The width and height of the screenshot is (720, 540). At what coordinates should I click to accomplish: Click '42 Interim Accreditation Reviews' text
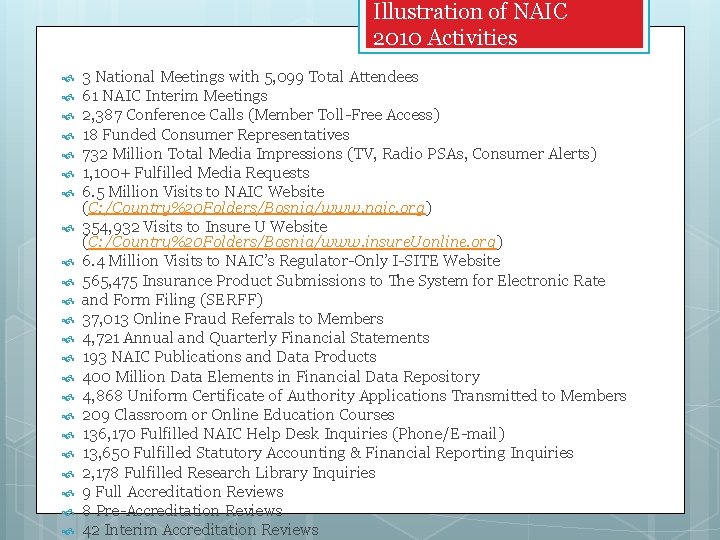tap(200, 530)
